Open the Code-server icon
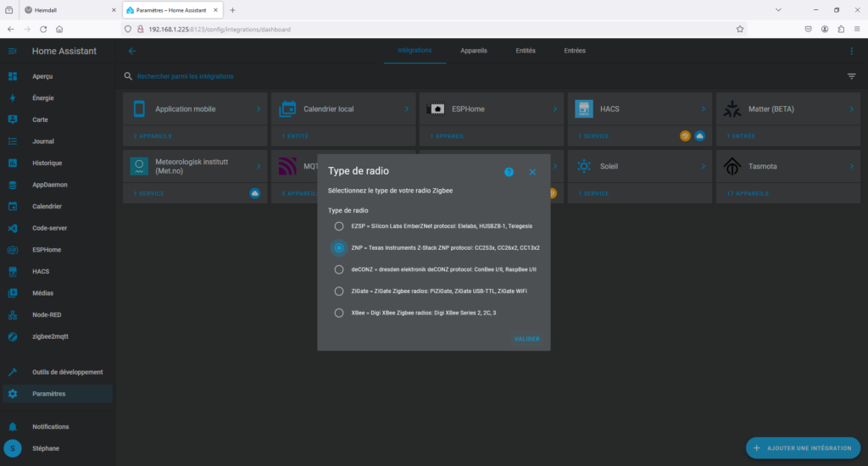Viewport: 868px width, 466px height. pos(12,228)
